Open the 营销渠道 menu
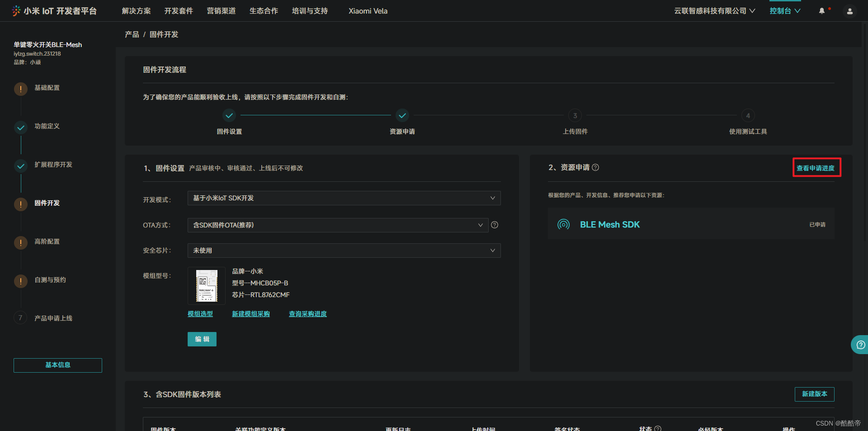The width and height of the screenshot is (868, 431). [x=221, y=11]
